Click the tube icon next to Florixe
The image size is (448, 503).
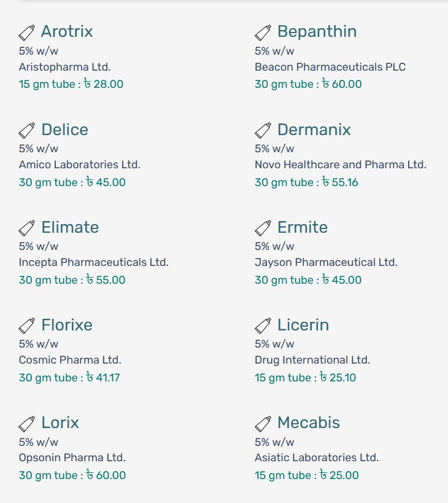tap(26, 326)
